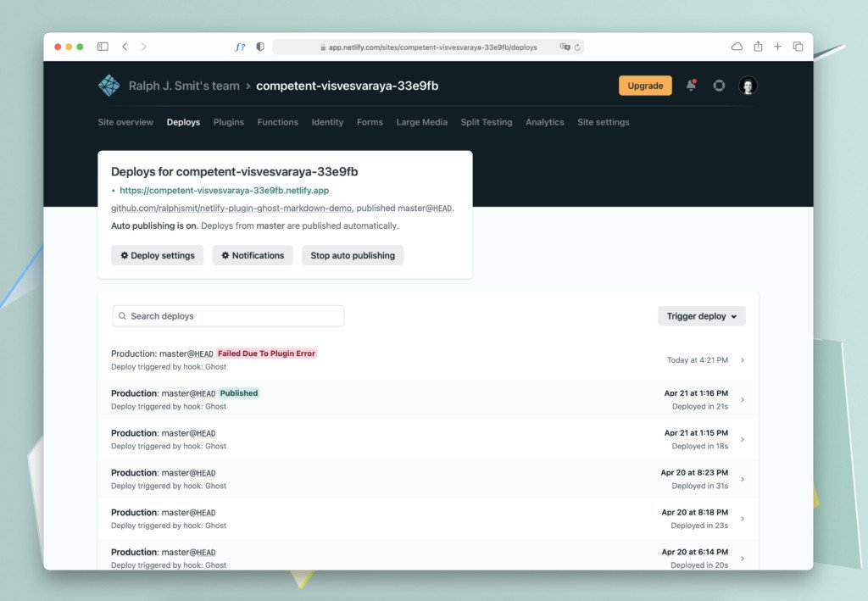The width and height of the screenshot is (868, 601).
Task: Open the Trigger deploy dropdown
Action: pyautogui.click(x=701, y=315)
